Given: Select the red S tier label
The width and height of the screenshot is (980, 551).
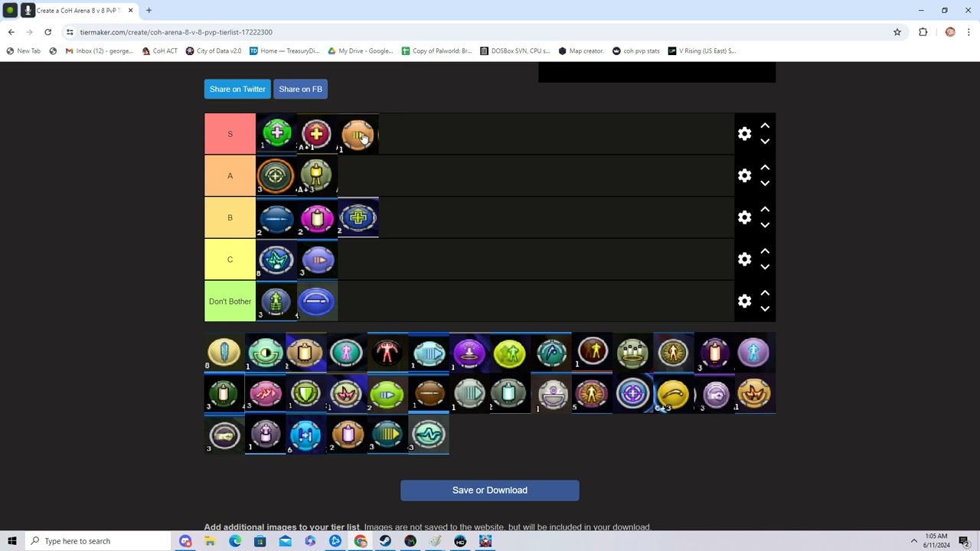Looking at the screenshot, I should click(x=230, y=134).
